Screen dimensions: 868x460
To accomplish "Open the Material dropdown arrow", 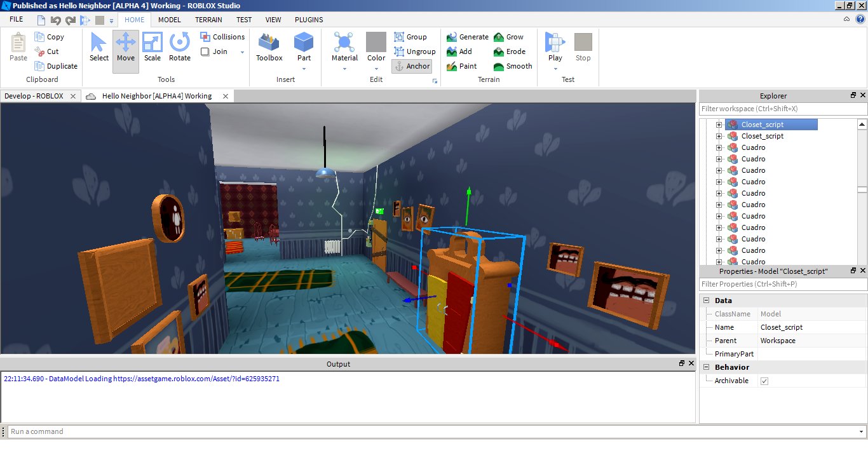I will click(x=344, y=69).
